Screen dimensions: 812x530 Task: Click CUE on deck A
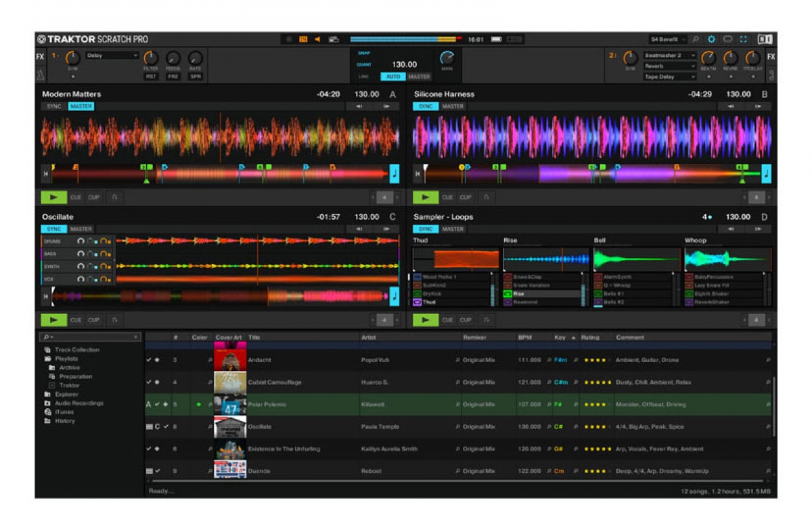[76, 198]
